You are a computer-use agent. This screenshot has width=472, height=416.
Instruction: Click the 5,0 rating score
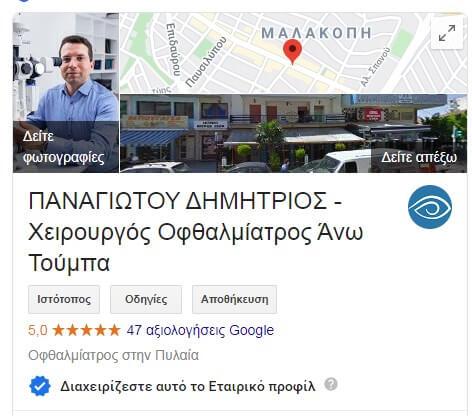coord(38,330)
